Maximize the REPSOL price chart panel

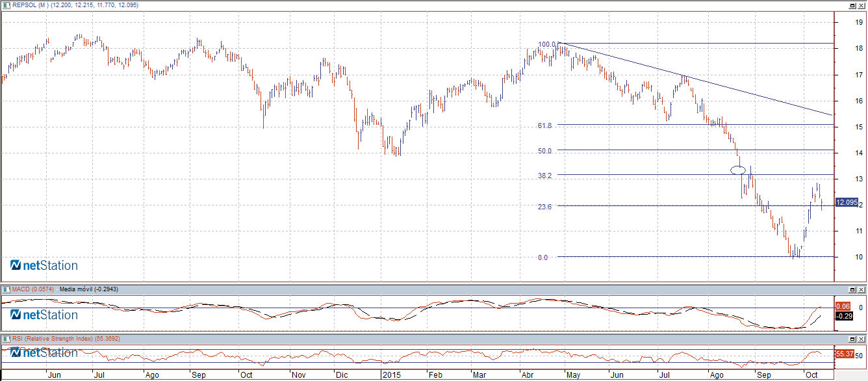click(852, 5)
